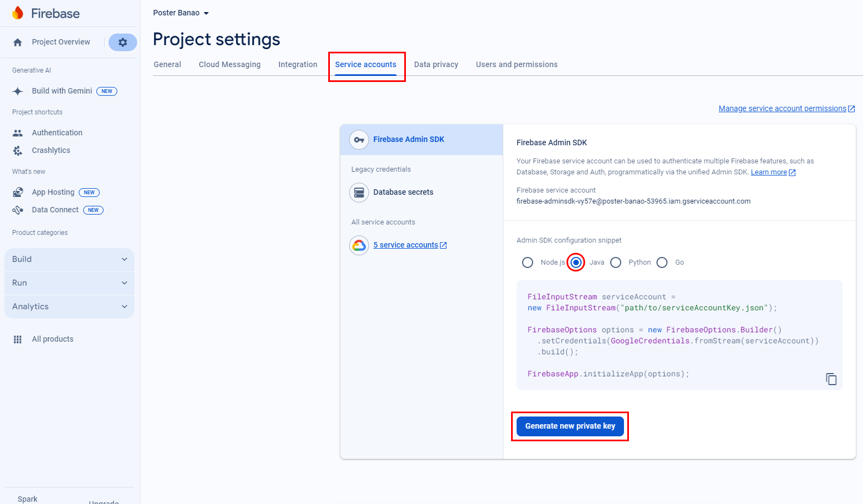Open Project Overview in sidebar
Viewport: 863px width, 504px height.
point(61,42)
